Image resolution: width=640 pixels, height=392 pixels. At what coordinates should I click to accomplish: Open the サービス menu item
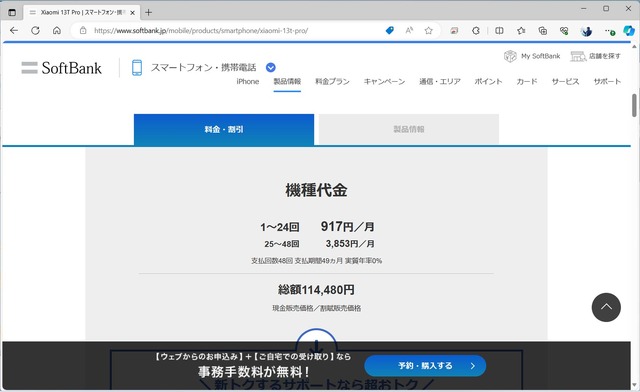565,82
